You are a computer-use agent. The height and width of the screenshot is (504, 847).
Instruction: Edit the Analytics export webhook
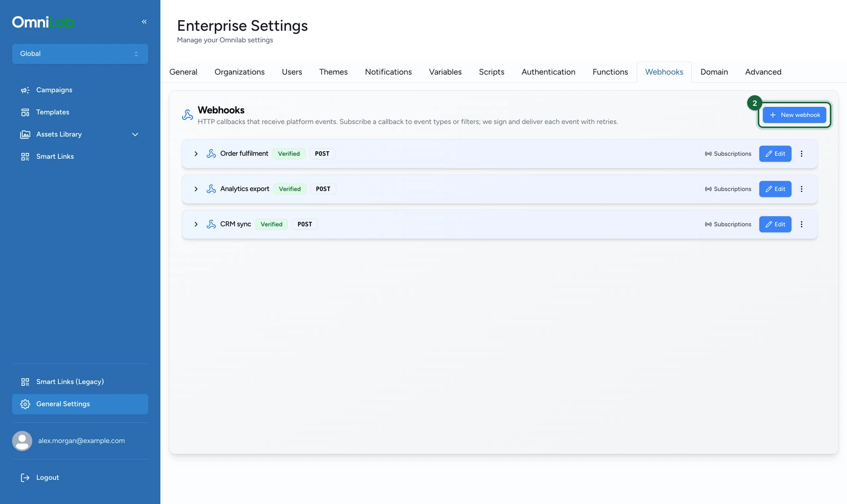point(775,189)
